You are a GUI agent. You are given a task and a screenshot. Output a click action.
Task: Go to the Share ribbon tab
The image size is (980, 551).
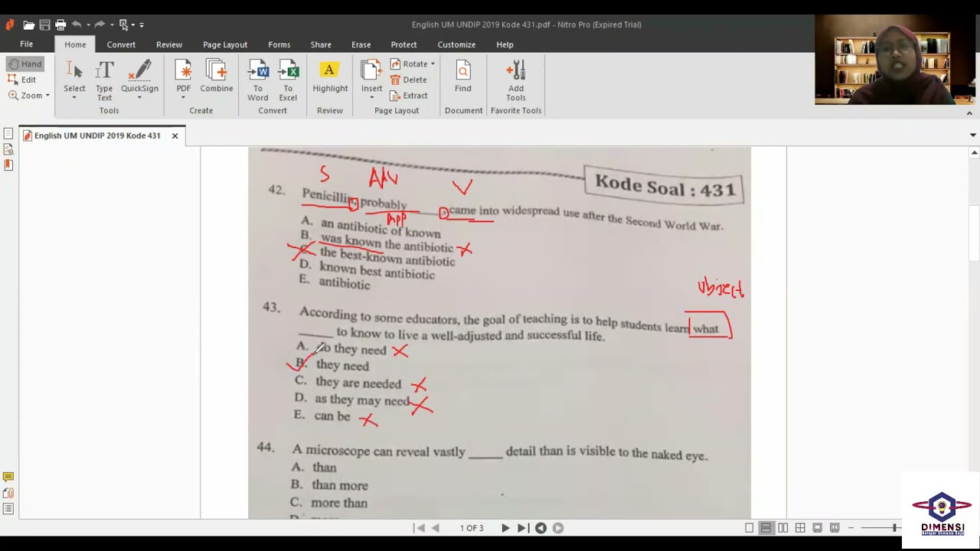(x=321, y=44)
